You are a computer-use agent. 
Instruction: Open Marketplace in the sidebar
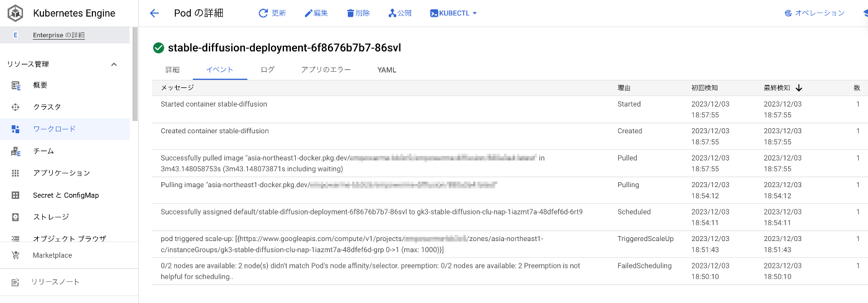[52, 255]
